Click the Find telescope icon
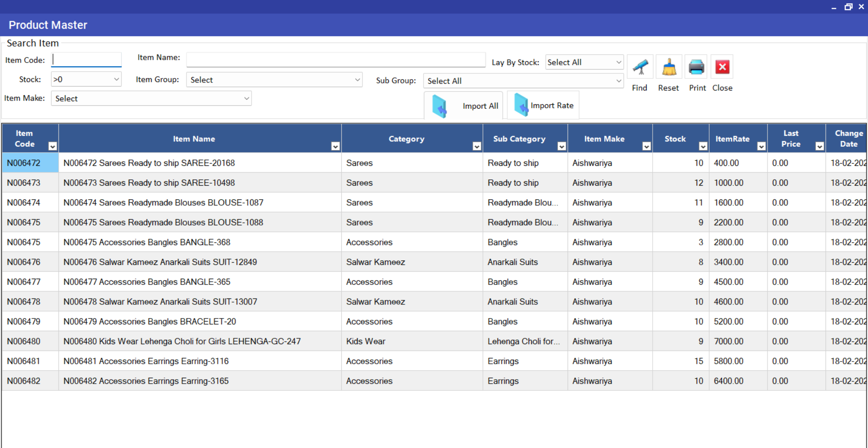This screenshot has height=448, width=868. (640, 67)
